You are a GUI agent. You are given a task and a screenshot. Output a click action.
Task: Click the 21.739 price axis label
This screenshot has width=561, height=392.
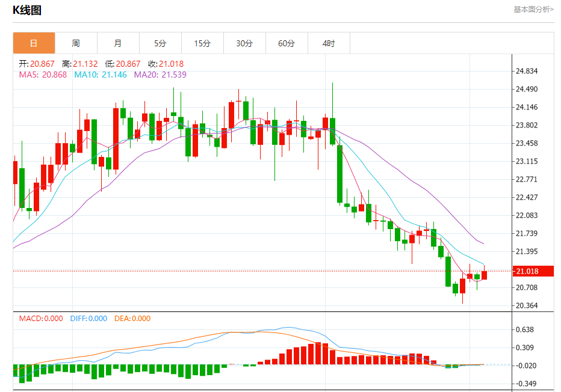(x=527, y=233)
